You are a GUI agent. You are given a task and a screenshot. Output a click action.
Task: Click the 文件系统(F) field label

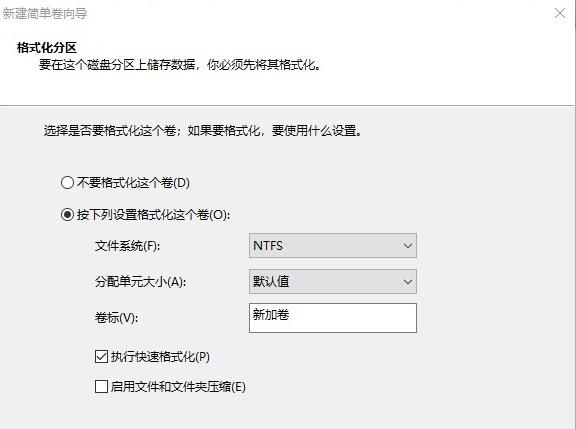(127, 246)
